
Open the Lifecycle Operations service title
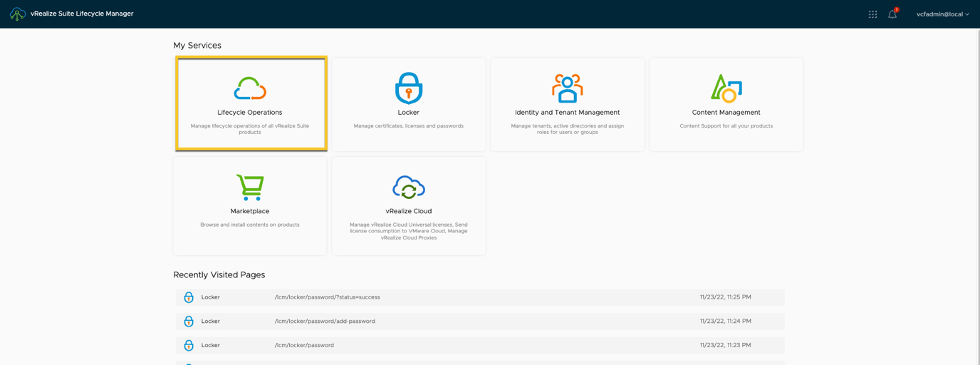pyautogui.click(x=250, y=113)
